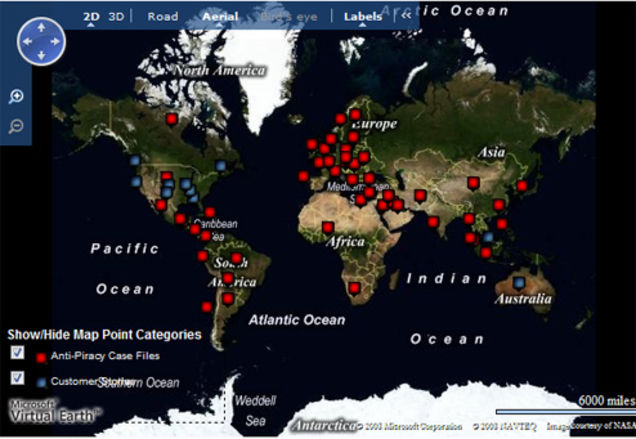
Task: Open the red pin near Cuba
Action: [210, 212]
